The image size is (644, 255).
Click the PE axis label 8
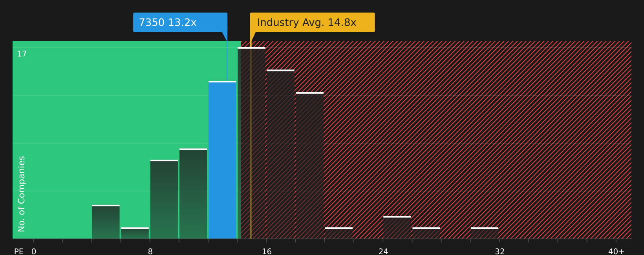[150, 251]
